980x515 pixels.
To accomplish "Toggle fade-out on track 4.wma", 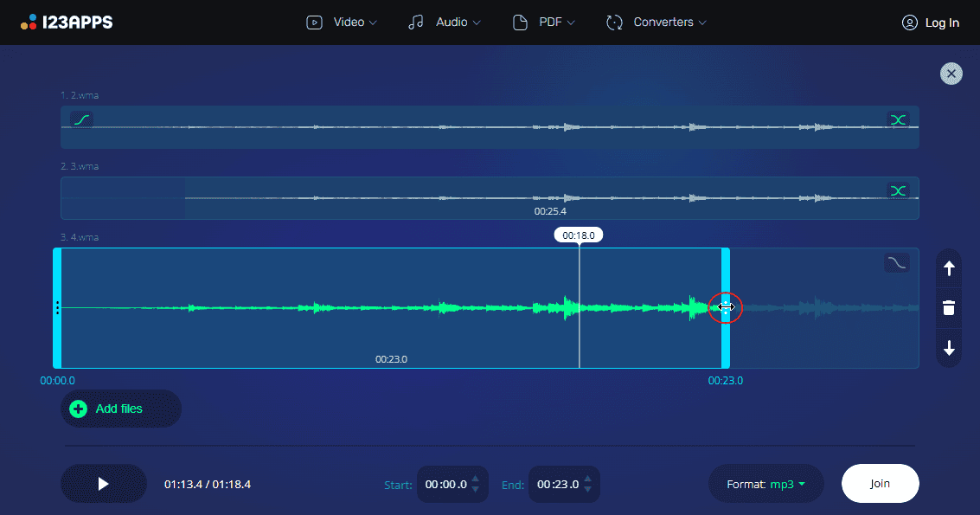I will coord(896,262).
